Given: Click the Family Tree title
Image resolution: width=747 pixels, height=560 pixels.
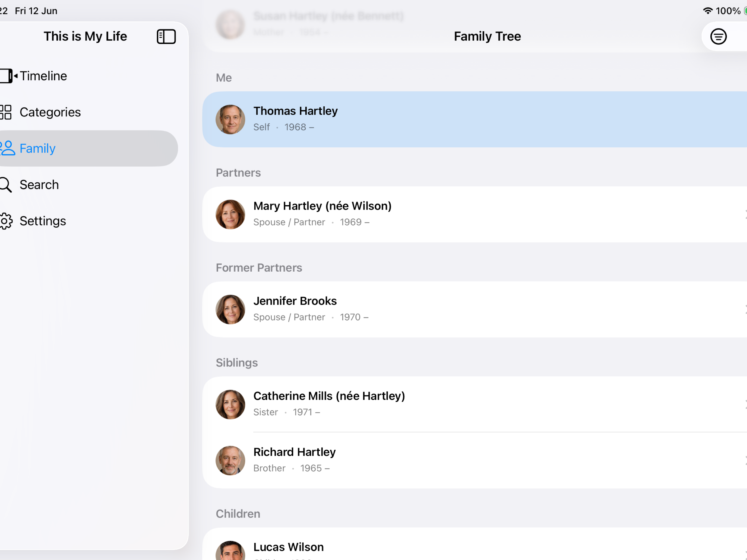Looking at the screenshot, I should coord(487,36).
